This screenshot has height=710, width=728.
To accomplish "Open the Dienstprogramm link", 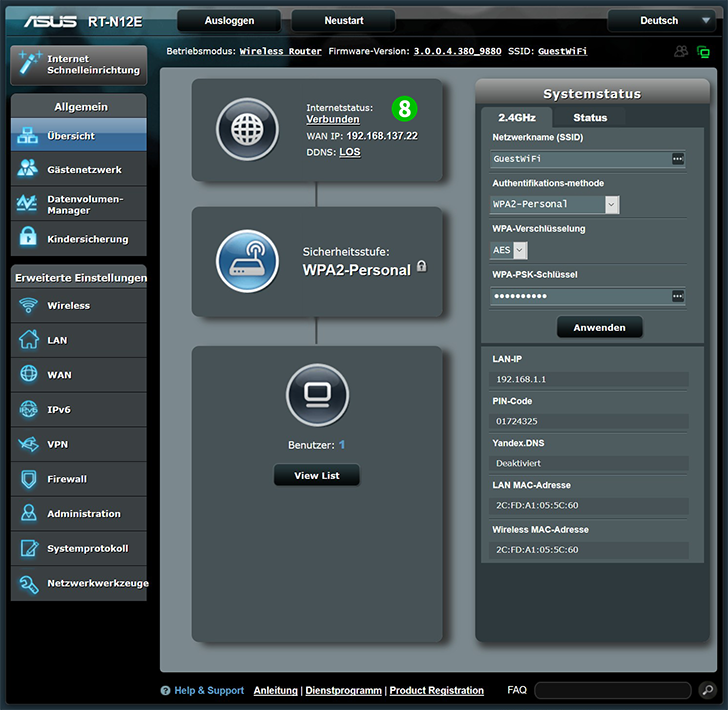I will pyautogui.click(x=344, y=690).
